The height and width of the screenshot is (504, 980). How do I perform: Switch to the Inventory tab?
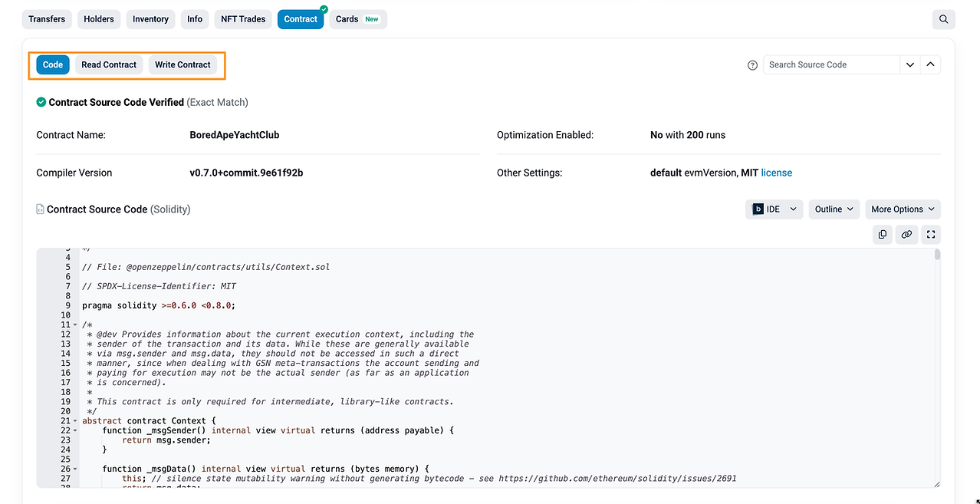[150, 19]
